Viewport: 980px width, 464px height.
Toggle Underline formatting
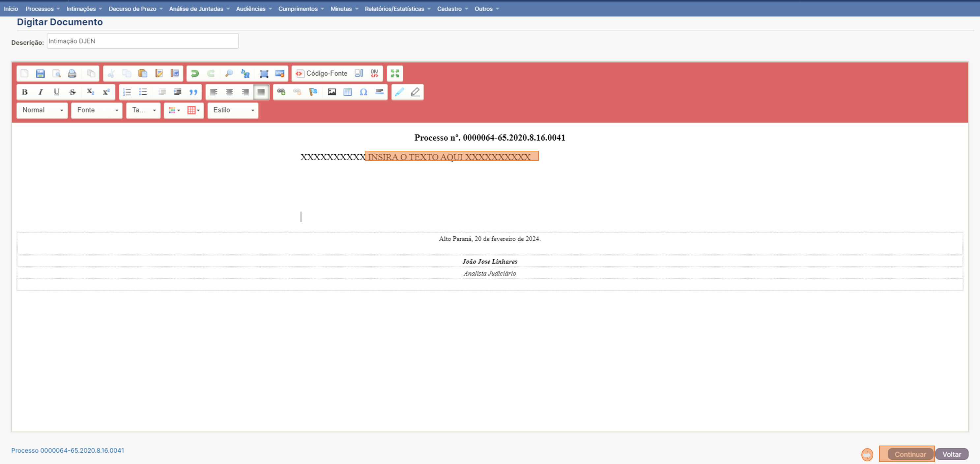point(56,92)
